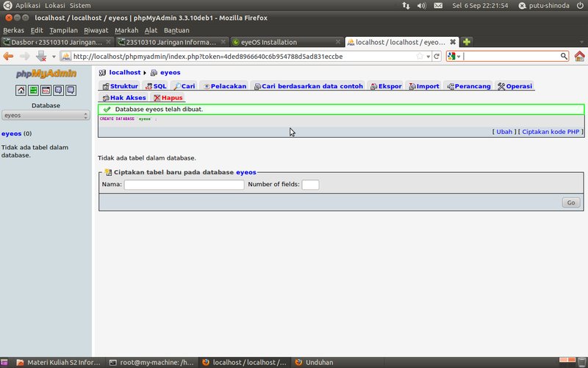Open the Sistem panel menu
This screenshot has width=588, height=368.
tap(80, 6)
